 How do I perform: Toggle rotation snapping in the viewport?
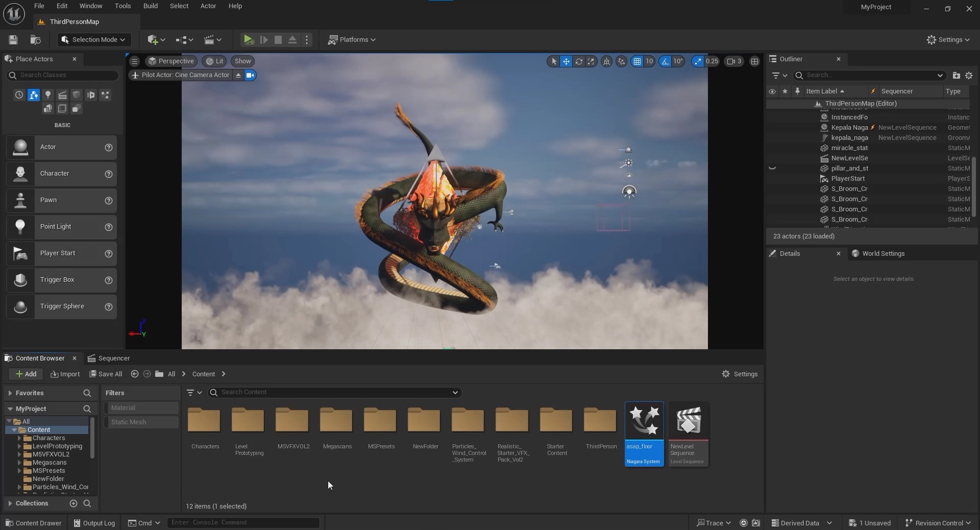665,61
